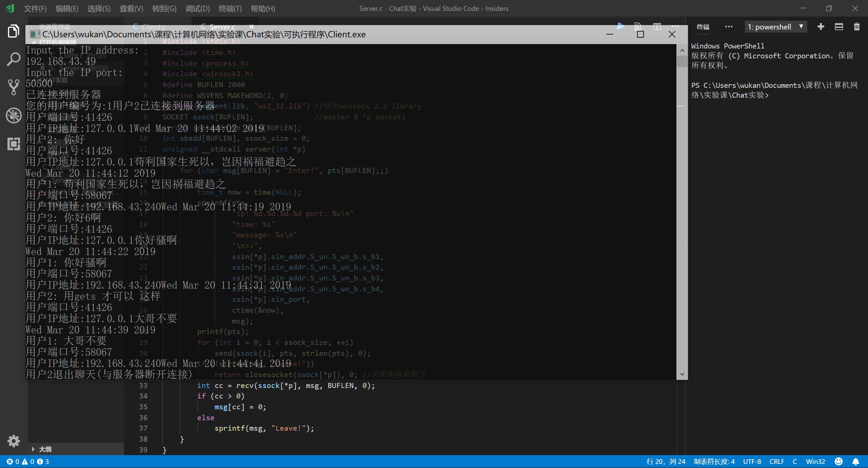Screen dimensions: 868x468
Task: Open terminal panel more actions ellipsis
Action: tap(729, 27)
